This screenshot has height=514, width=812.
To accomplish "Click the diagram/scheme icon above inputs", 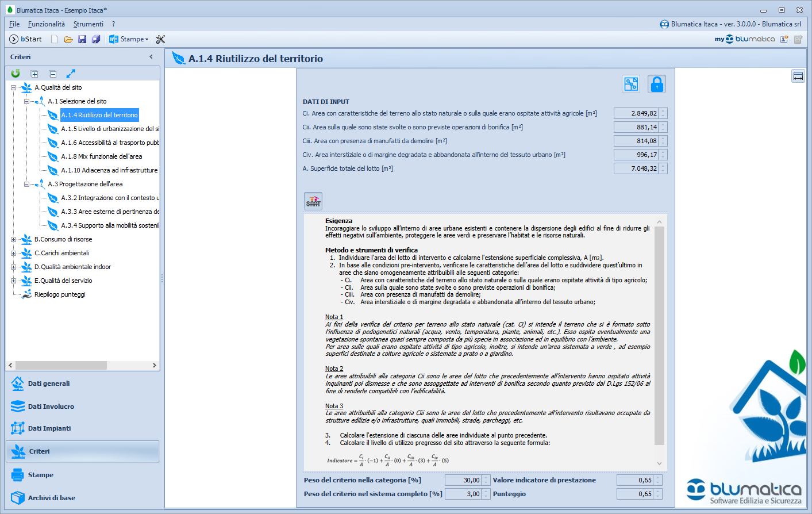I will 631,84.
